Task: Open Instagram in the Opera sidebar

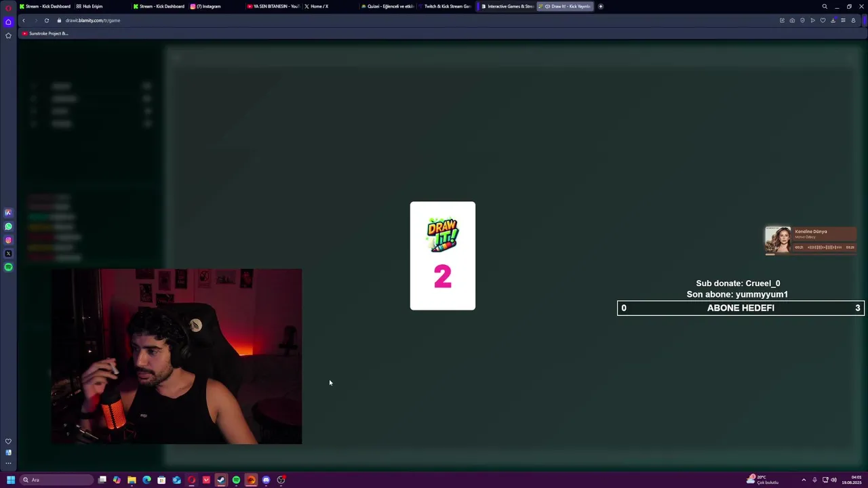Action: tap(8, 240)
